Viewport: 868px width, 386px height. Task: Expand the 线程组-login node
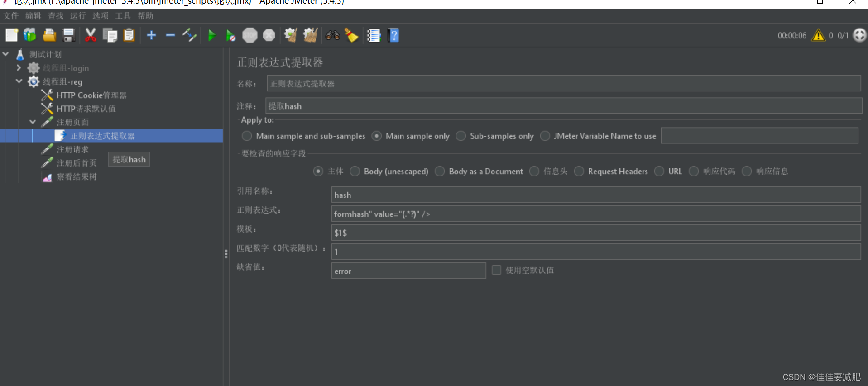[x=19, y=67]
